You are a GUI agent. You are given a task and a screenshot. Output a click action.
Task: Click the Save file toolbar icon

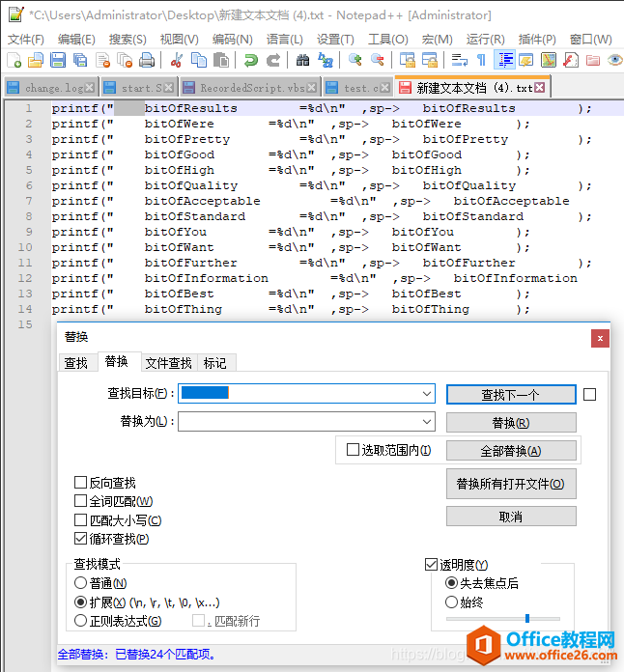click(58, 60)
